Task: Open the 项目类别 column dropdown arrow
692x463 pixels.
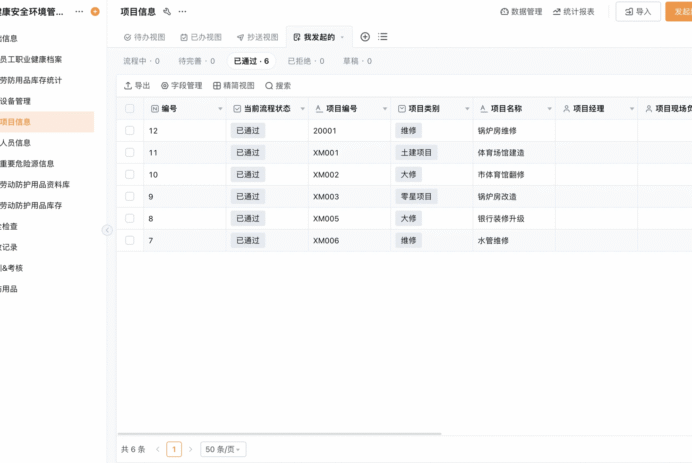Action: 467,109
